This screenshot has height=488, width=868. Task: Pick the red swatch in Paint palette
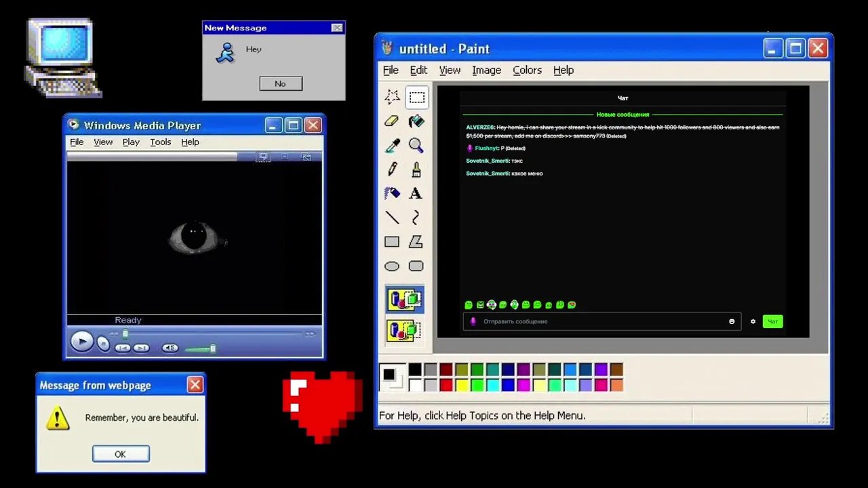click(x=446, y=385)
